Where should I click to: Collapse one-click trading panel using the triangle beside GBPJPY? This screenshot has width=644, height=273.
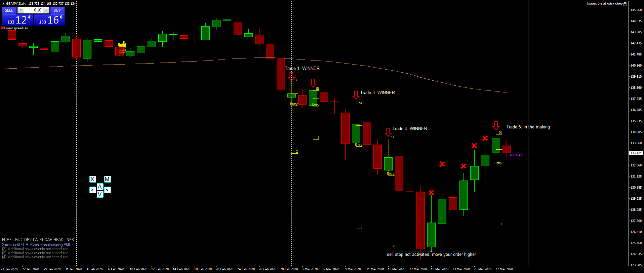point(3,3)
